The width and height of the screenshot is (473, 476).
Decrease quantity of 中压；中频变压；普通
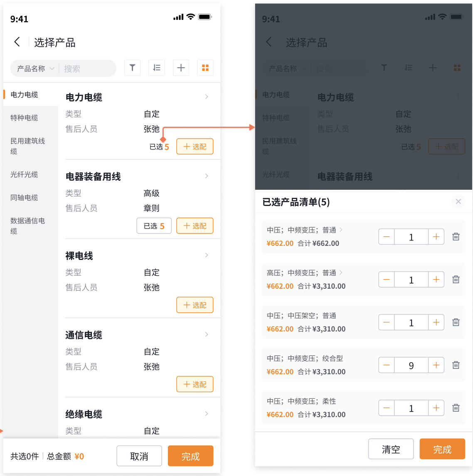click(x=387, y=237)
